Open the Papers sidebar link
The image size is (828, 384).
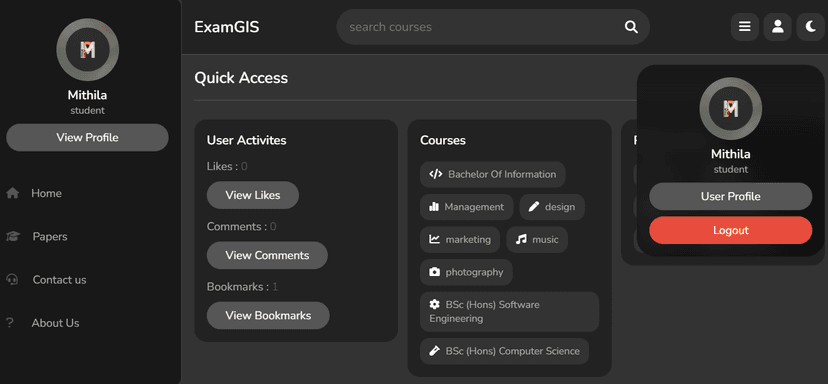pyautogui.click(x=50, y=237)
